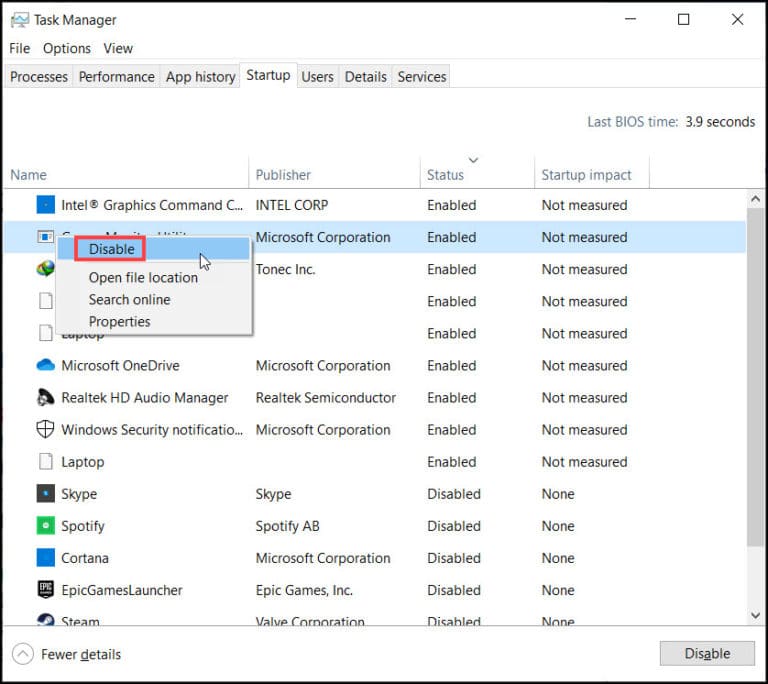
Task: Click the Cortana startup icon
Action: 46,558
